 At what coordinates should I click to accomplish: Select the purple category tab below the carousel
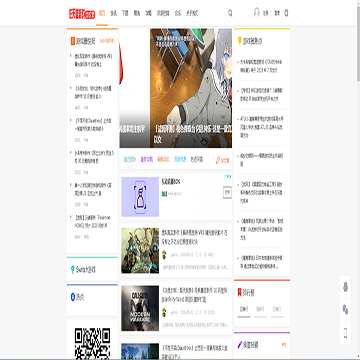point(147,159)
